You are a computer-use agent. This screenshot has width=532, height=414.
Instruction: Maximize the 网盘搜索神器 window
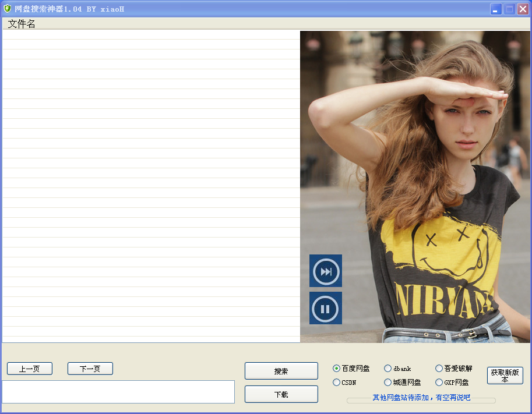[509, 9]
